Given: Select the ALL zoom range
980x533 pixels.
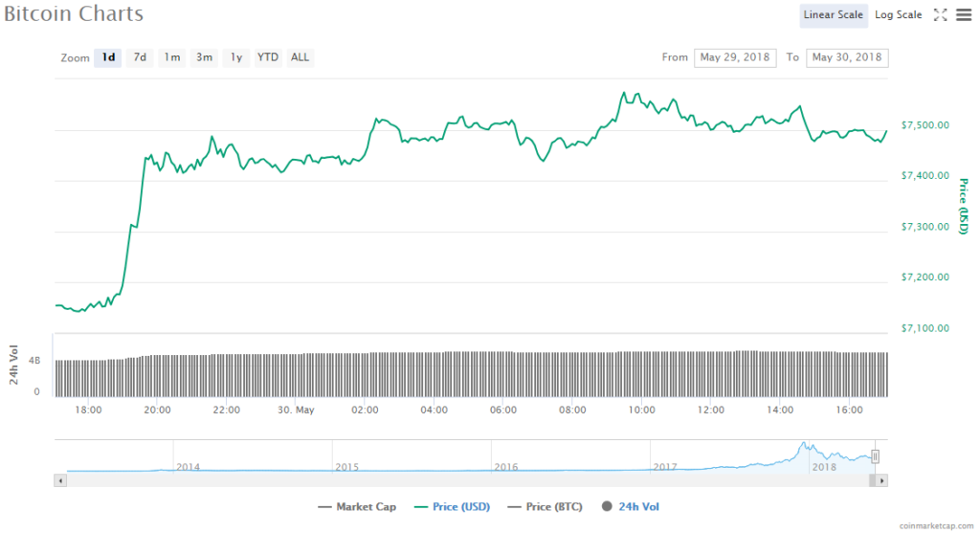Looking at the screenshot, I should pyautogui.click(x=300, y=57).
